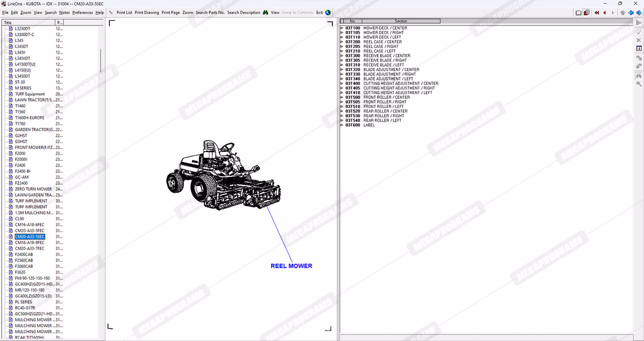Click the red stacked books icon
The image size is (644, 341).
coord(586,13)
